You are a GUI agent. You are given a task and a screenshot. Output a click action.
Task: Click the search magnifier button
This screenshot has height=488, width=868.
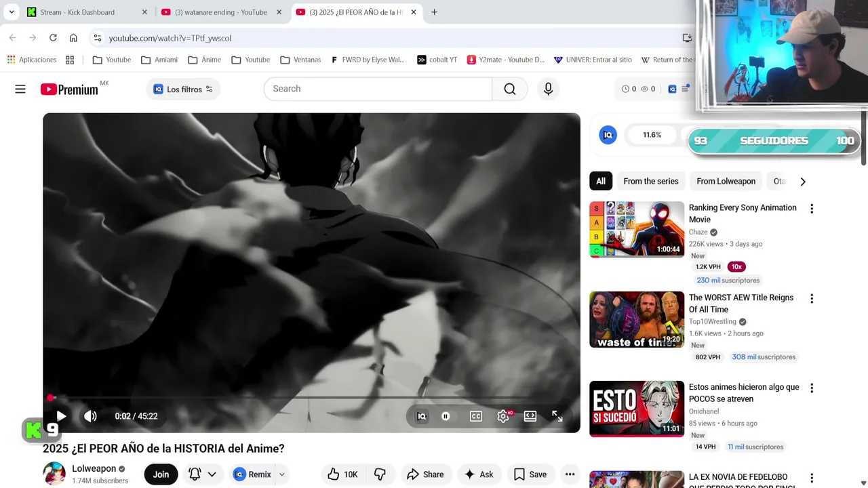point(510,89)
